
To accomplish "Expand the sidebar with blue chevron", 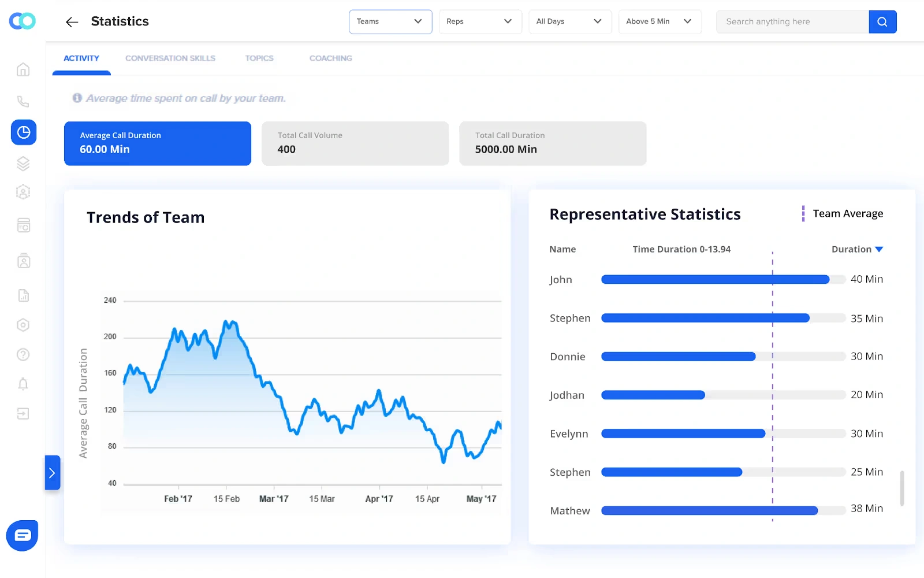I will tap(53, 473).
